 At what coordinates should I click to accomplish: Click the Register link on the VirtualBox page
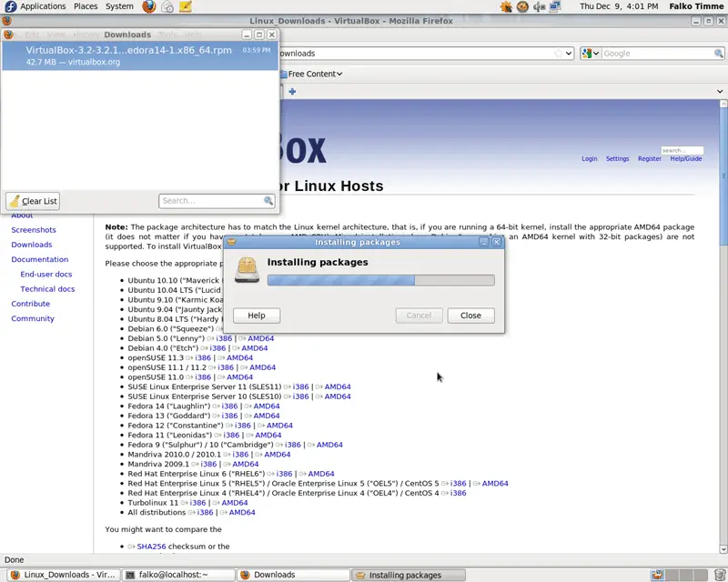[x=649, y=159]
